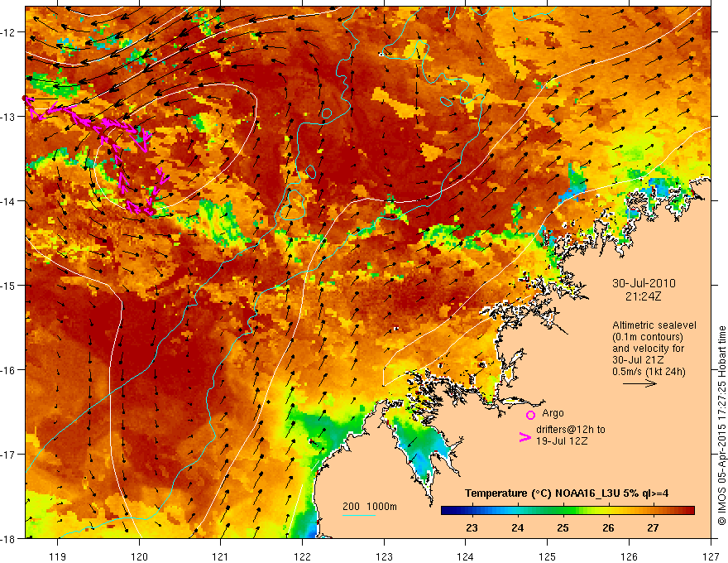Click the longitude axis label 120
This screenshot has height=563, width=728.
139,556
